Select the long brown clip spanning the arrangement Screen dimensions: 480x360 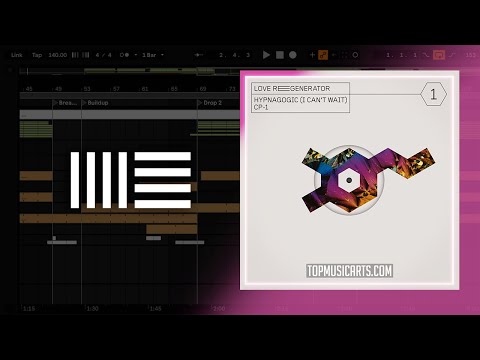coord(108,219)
